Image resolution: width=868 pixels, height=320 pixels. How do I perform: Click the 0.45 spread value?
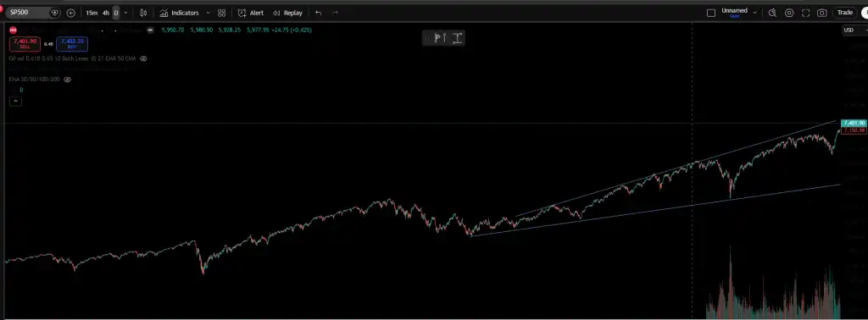coord(48,44)
